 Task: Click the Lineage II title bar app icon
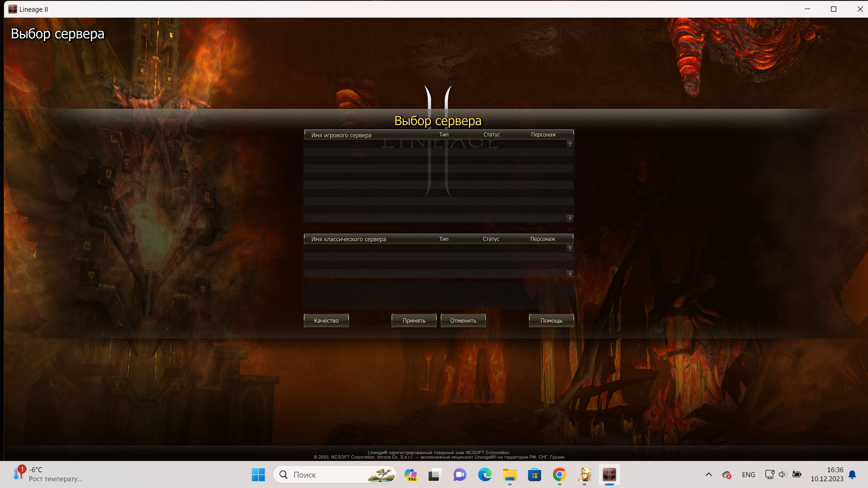coord(13,9)
